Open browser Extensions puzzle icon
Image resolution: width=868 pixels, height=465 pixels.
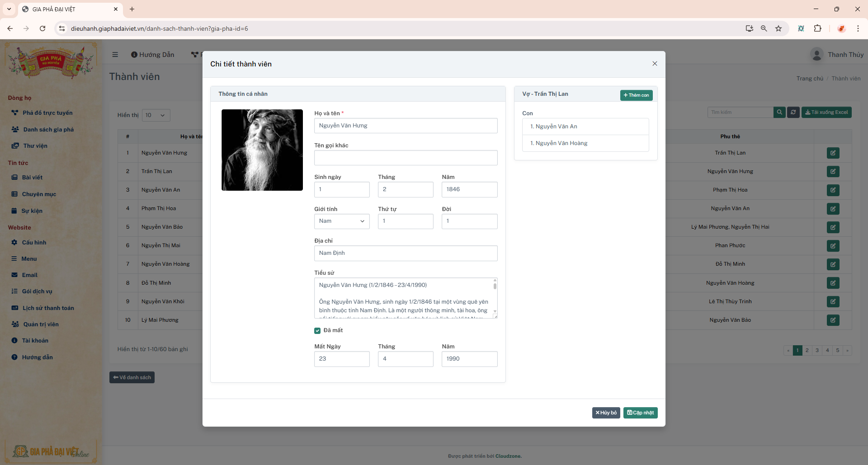[x=817, y=28]
